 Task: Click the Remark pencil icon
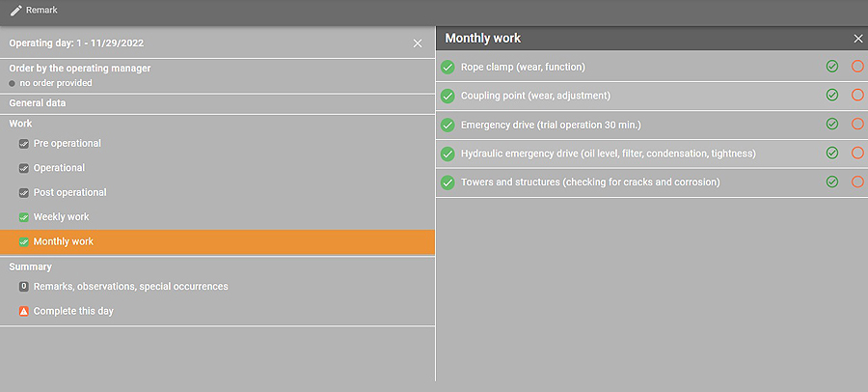(x=15, y=10)
